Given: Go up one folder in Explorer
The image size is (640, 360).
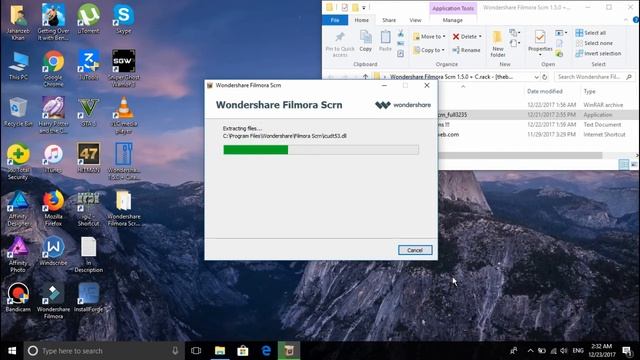Looking at the screenshot, I should tap(365, 77).
